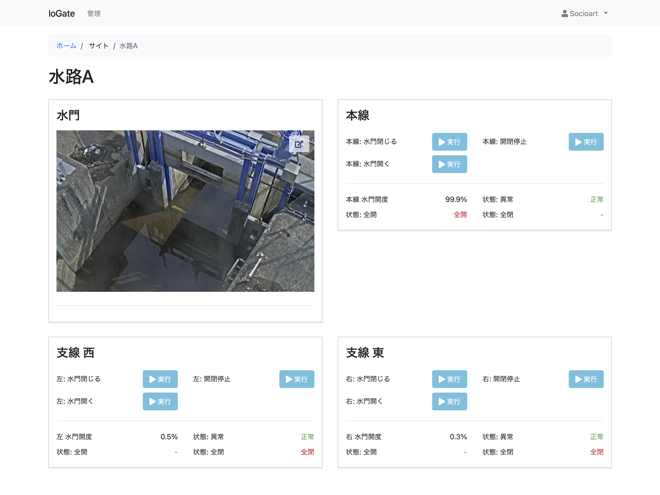This screenshot has height=495, width=660.
Task: Execute 左: 水門閉じる in 支線 西
Action: (160, 379)
